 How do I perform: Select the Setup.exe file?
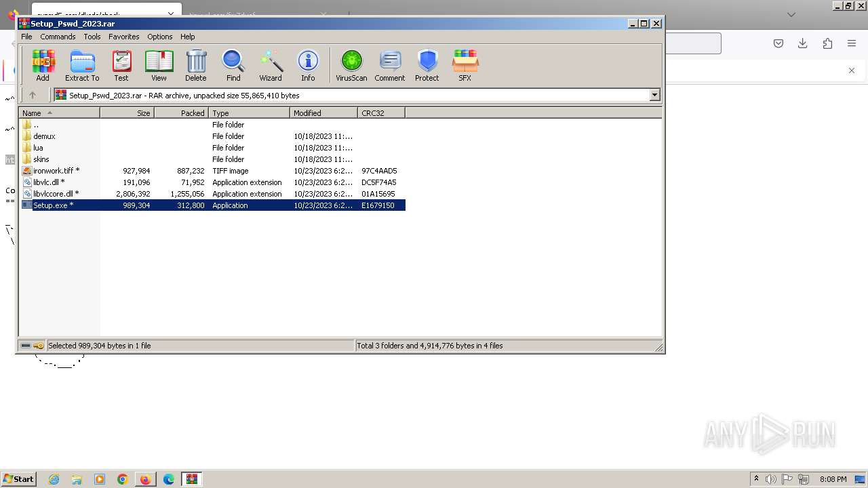(212, 205)
